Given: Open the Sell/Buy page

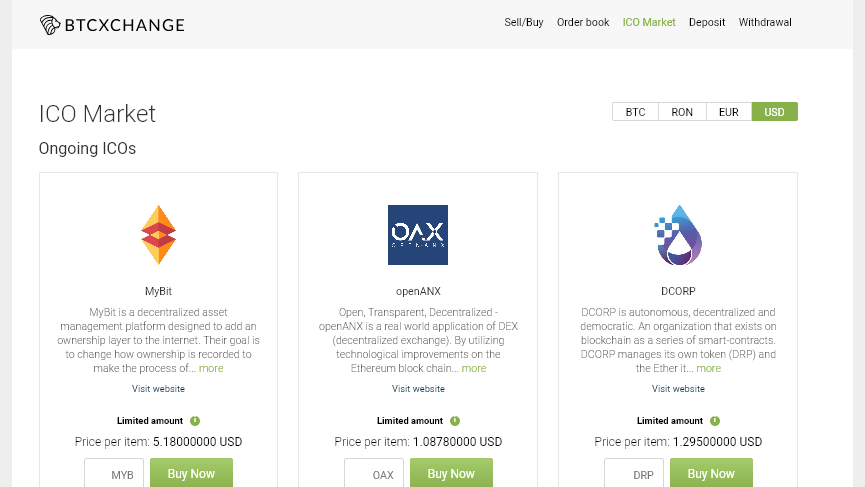Looking at the screenshot, I should pyautogui.click(x=524, y=23).
